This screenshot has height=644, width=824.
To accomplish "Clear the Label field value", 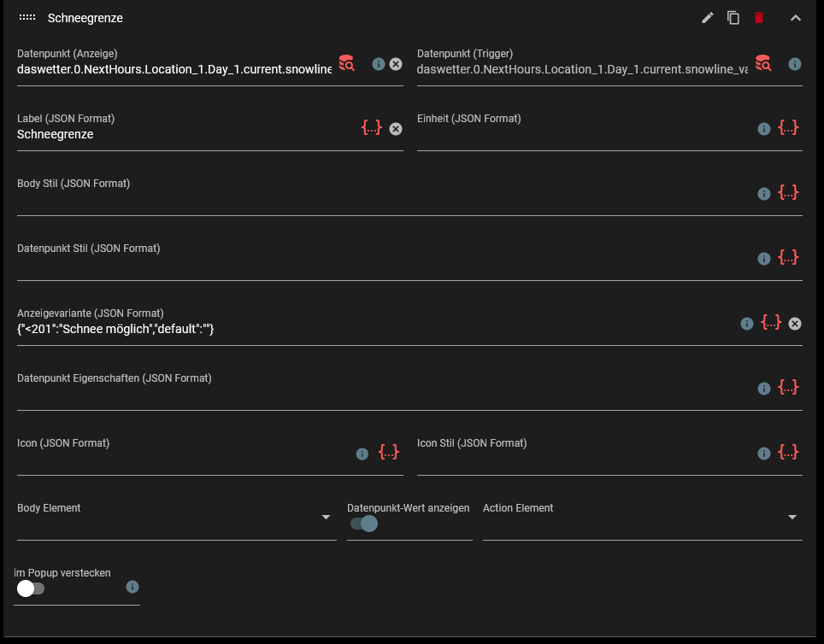I will 396,129.
